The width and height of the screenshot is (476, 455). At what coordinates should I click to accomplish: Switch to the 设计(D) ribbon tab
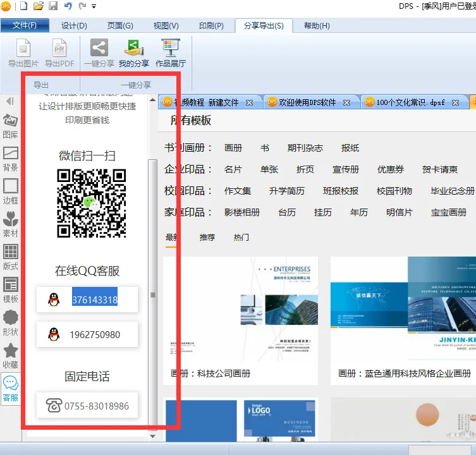click(x=74, y=26)
